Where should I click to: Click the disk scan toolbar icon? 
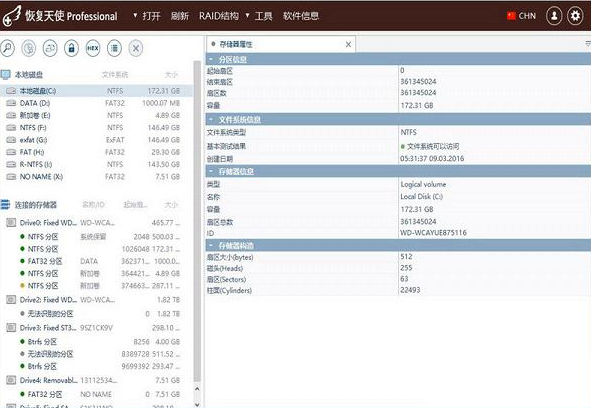coord(29,48)
